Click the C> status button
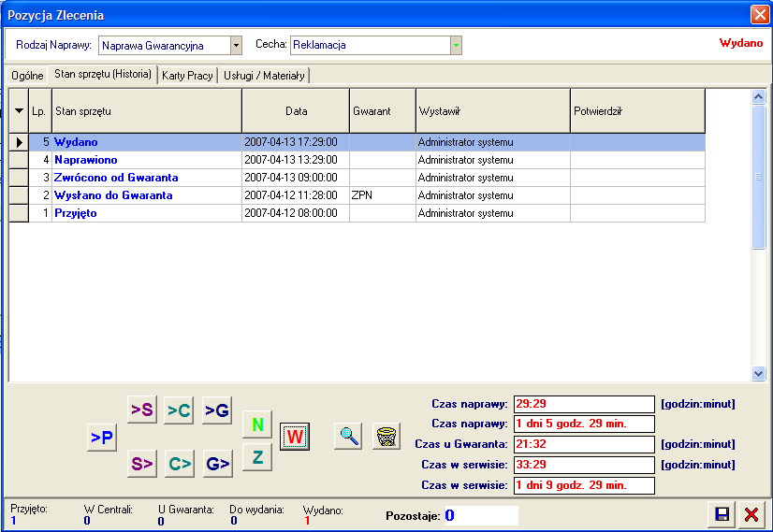The image size is (773, 532). click(180, 464)
